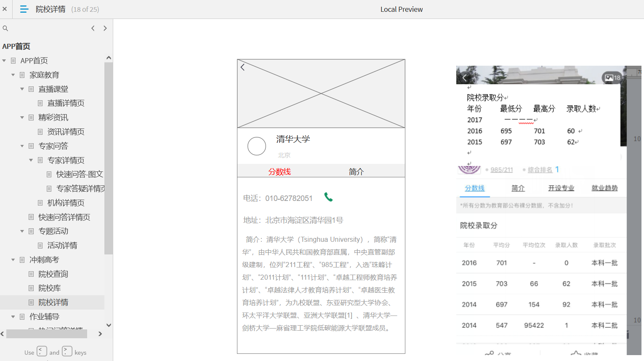Click 本科二批 in the 2014 row
This screenshot has height=361, width=644.
tap(604, 325)
